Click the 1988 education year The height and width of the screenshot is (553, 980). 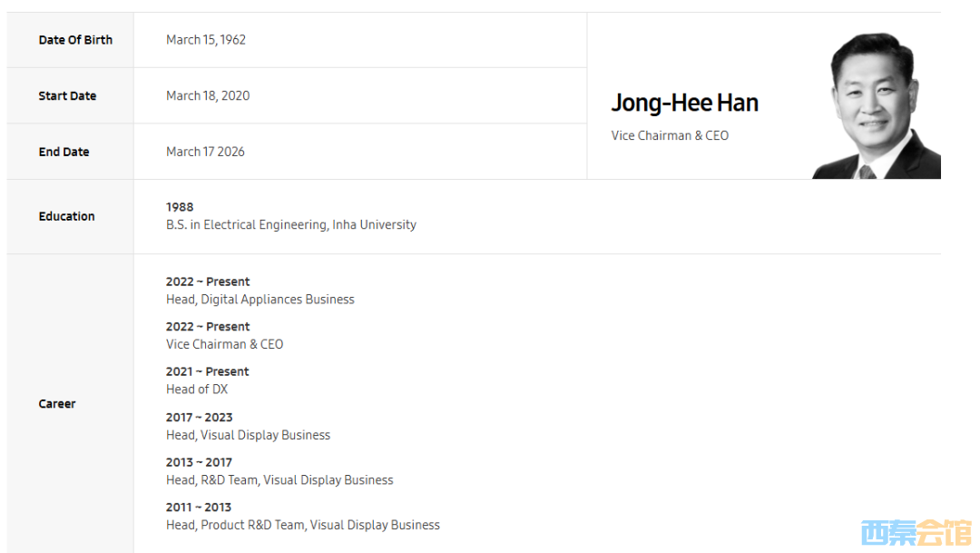pyautogui.click(x=180, y=207)
